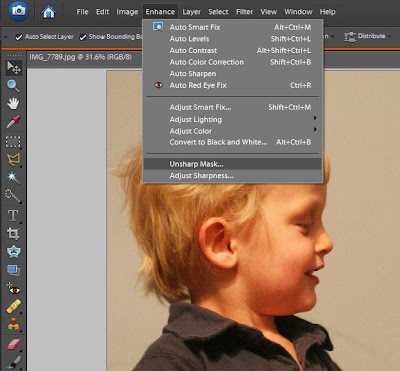Toggle the Auto Select Layer checkbox
Viewport: 400px width, 371px height.
(x=19, y=37)
